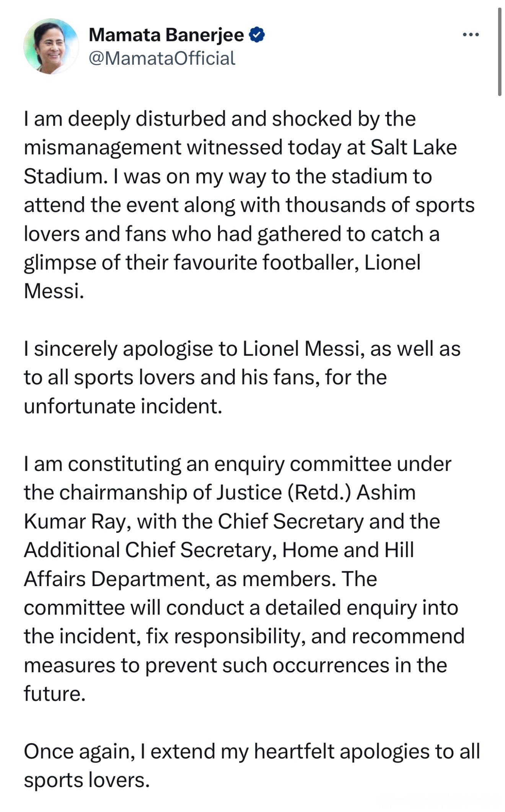Click the vertical scrollbar thumb

[499, 52]
